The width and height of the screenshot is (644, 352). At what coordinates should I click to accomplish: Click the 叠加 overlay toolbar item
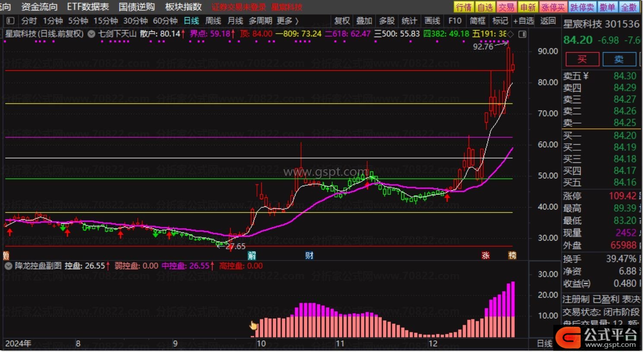[364, 21]
